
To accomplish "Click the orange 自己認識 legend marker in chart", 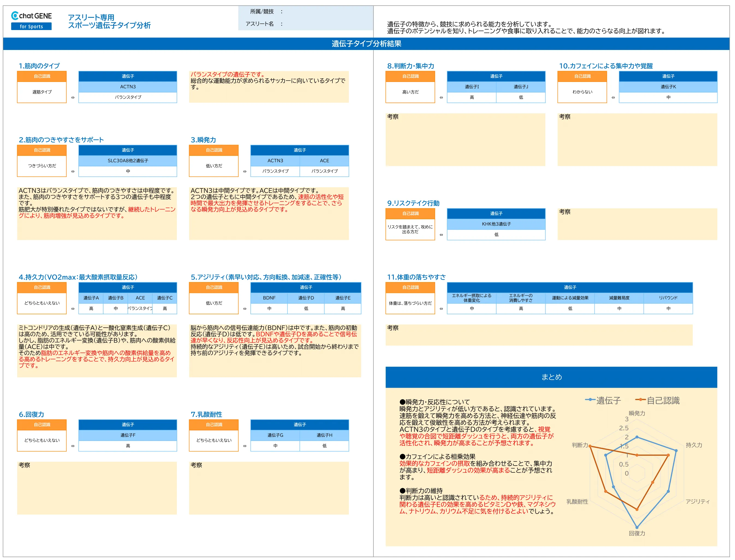I will 640,400.
